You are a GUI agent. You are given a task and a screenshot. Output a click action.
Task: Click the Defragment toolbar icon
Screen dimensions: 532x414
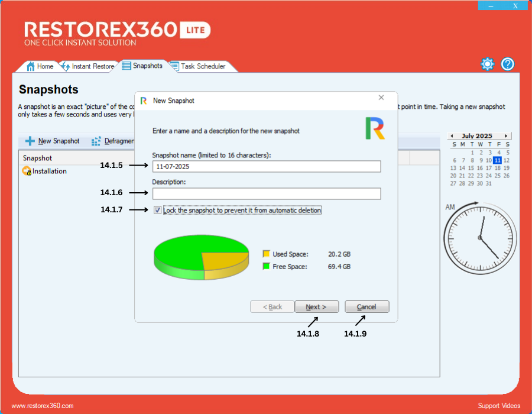click(x=96, y=141)
